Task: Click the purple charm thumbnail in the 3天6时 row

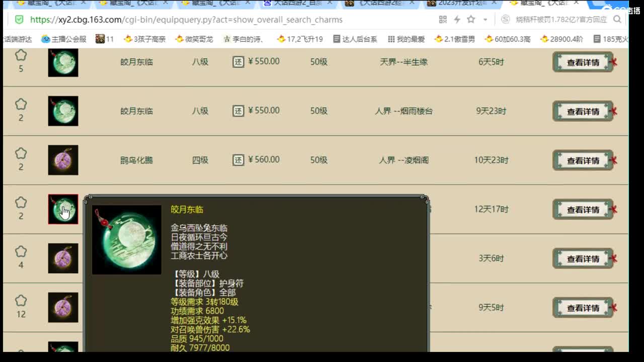Action: [63, 258]
